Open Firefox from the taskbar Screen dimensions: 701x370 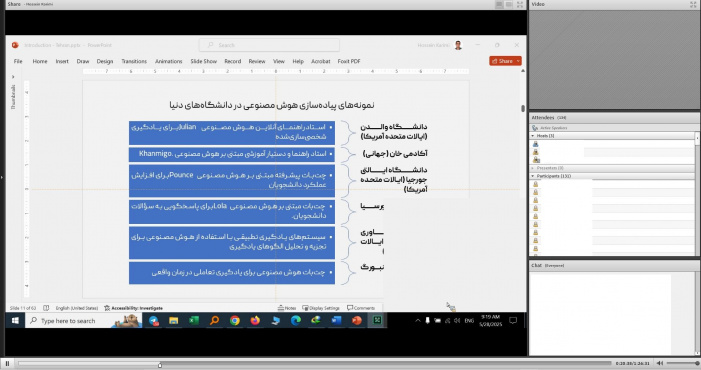(x=255, y=320)
